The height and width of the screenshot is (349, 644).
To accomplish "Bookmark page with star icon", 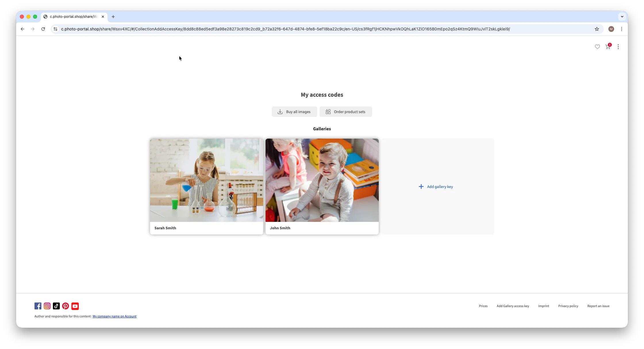I will pos(597,29).
